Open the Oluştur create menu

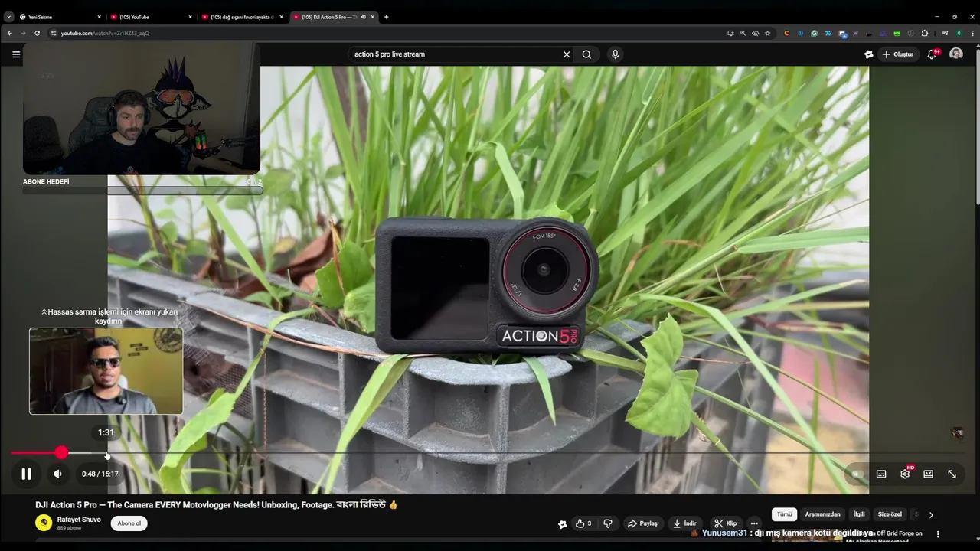[x=898, y=54]
